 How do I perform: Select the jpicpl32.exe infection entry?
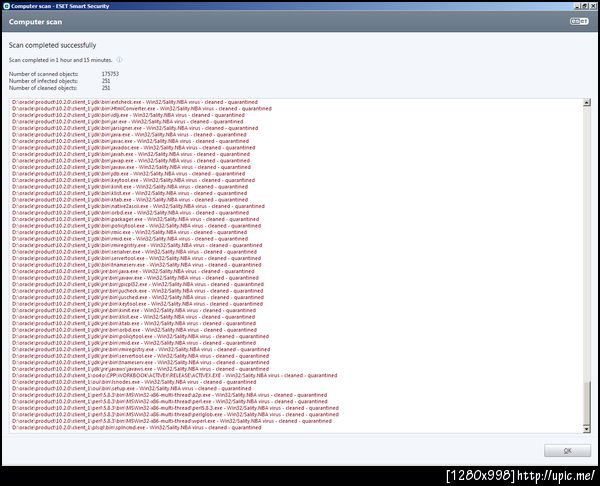138,284
